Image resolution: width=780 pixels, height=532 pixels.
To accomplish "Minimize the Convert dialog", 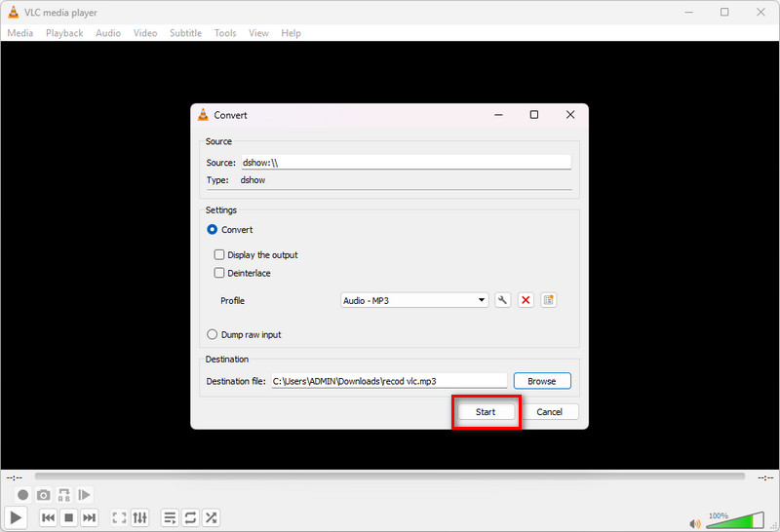I will [x=498, y=115].
